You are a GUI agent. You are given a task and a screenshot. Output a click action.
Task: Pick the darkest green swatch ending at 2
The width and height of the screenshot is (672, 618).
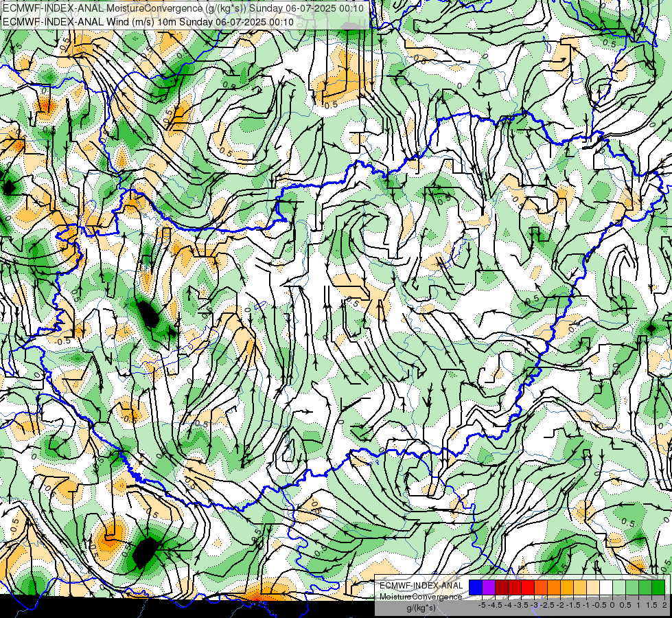[x=658, y=587]
